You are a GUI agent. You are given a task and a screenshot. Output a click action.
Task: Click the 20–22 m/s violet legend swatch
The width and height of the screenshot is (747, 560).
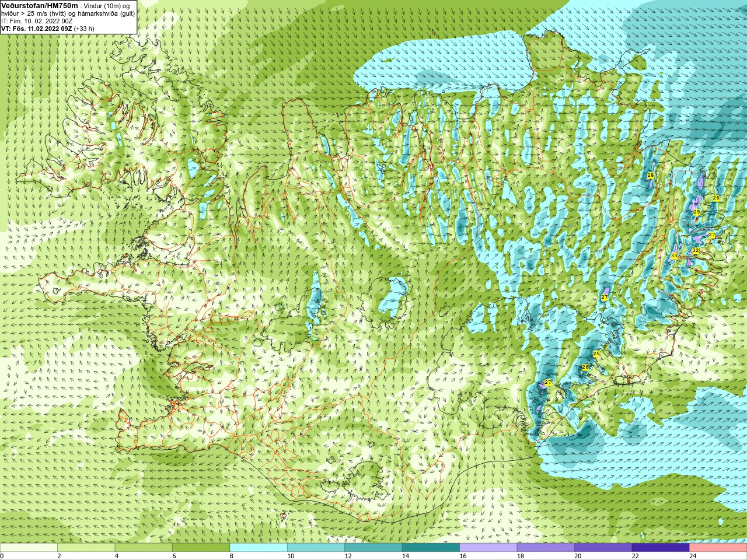tap(603, 548)
